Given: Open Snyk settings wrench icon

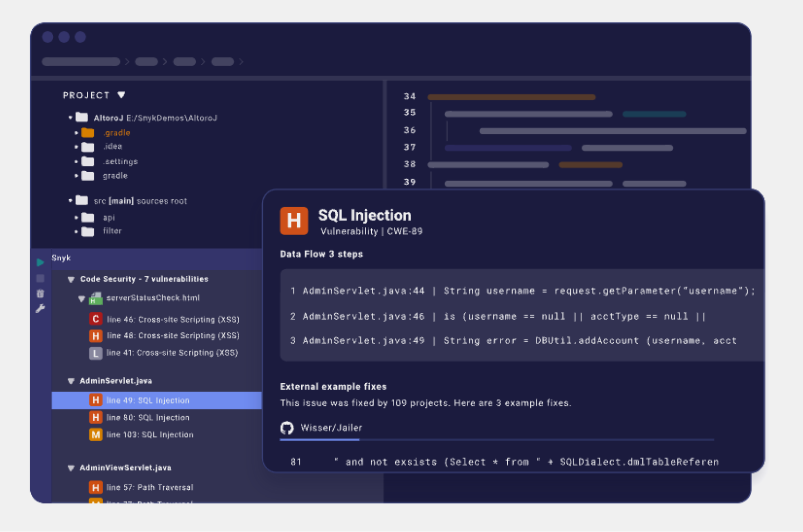Looking at the screenshot, I should click(40, 309).
